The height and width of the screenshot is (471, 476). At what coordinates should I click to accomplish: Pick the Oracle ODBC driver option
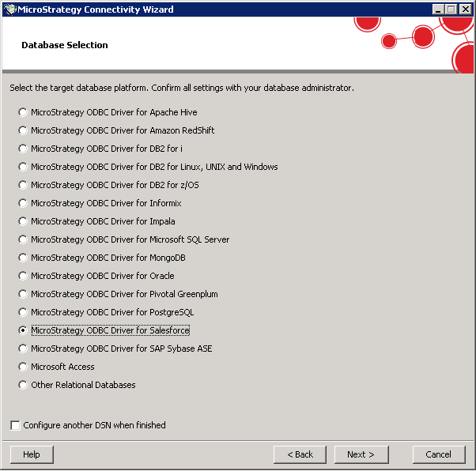(x=23, y=276)
